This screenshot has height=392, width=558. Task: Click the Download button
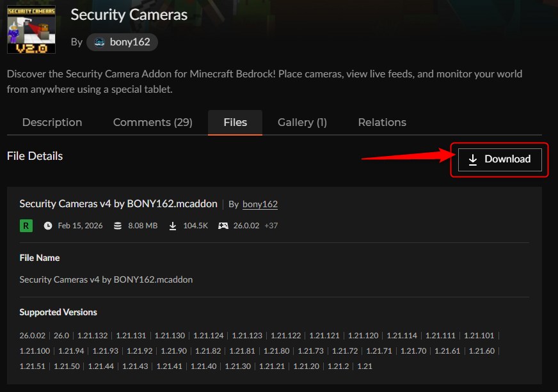point(500,160)
